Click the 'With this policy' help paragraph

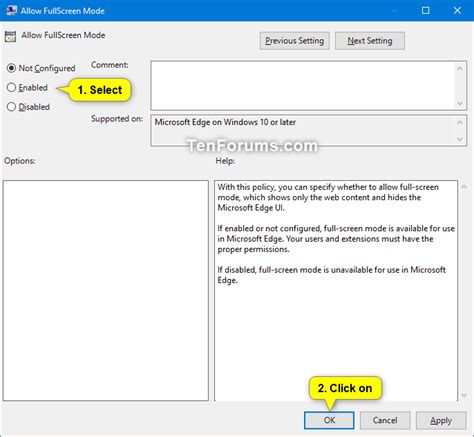(328, 197)
